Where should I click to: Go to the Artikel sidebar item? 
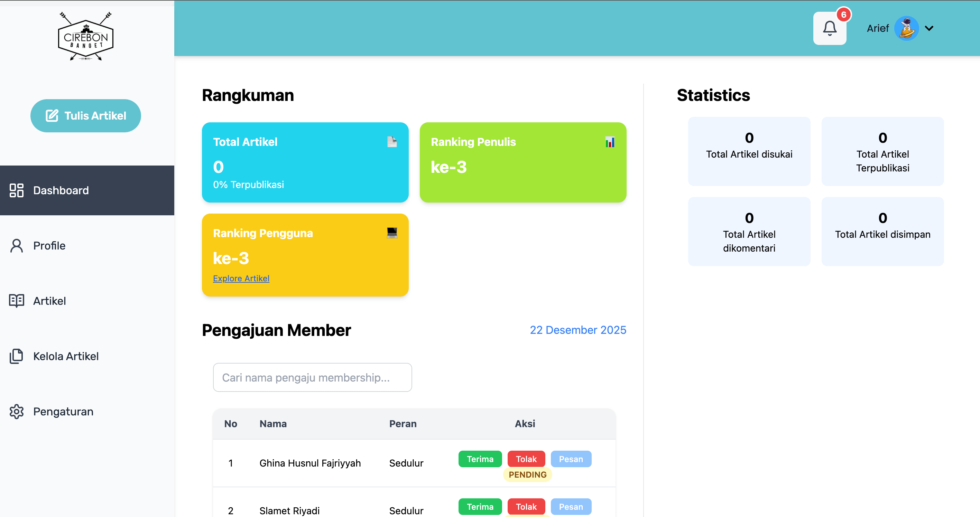click(49, 301)
